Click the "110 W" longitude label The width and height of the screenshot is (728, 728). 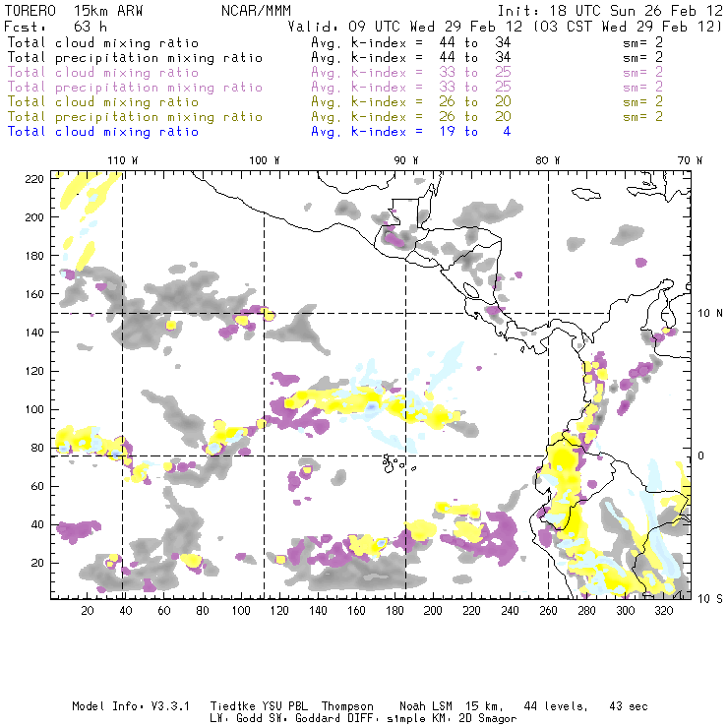[123, 160]
